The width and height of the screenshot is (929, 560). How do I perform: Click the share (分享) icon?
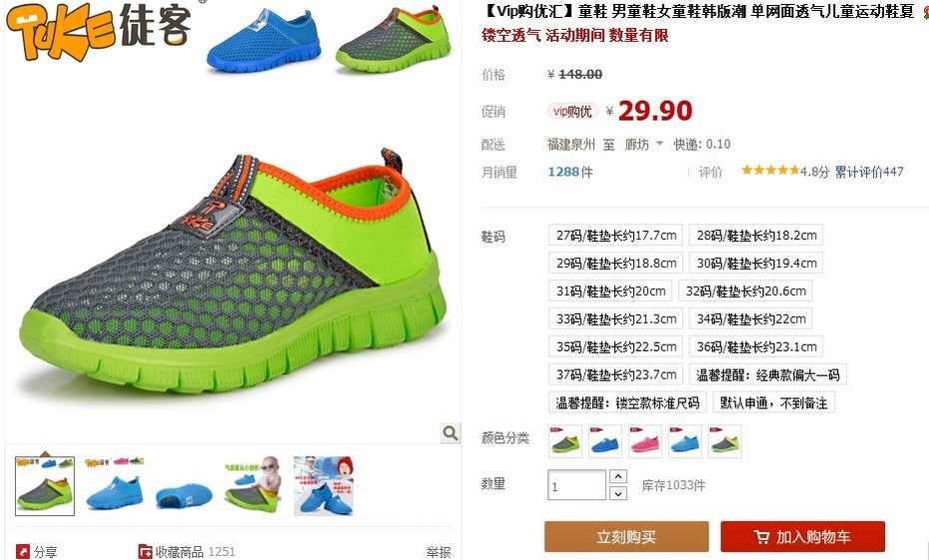pos(23,552)
